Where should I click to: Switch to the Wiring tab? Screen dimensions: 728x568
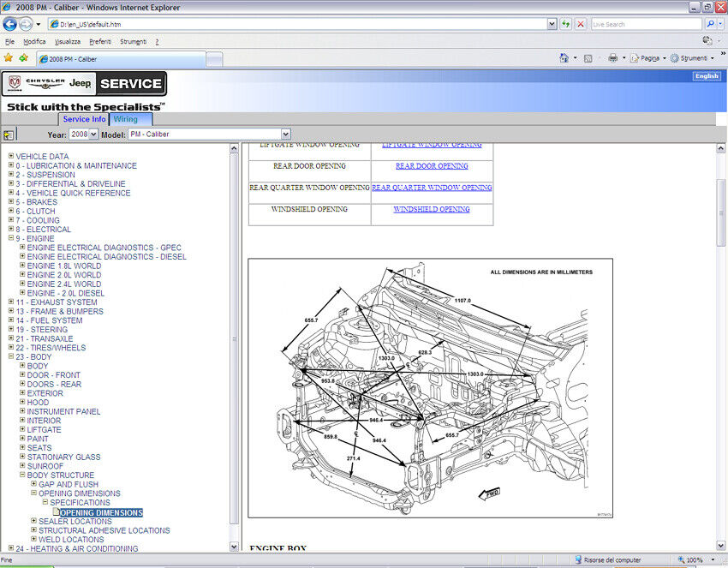coord(126,119)
